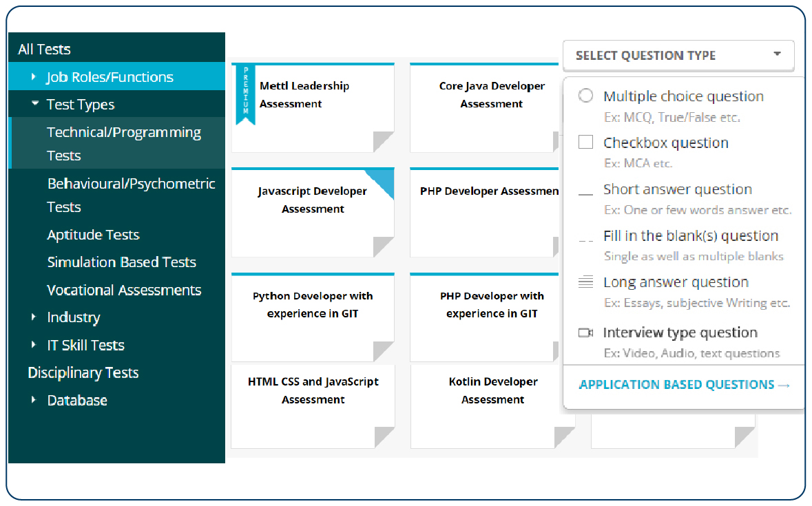Click the arrow icon after APPLICATION BASED QUESTIONS
The image size is (812, 506).
[x=783, y=384]
